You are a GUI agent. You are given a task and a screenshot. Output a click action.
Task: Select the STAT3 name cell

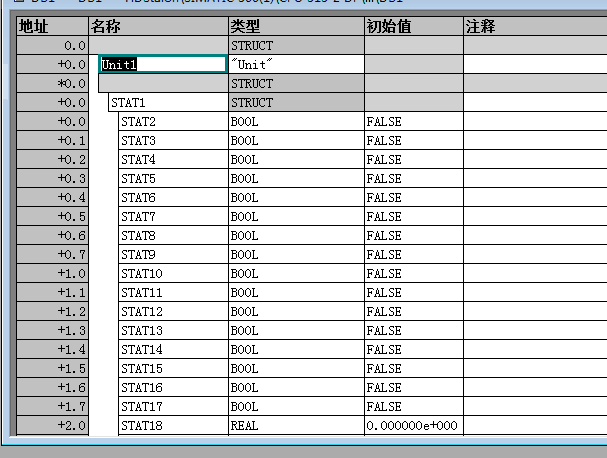pyautogui.click(x=173, y=141)
